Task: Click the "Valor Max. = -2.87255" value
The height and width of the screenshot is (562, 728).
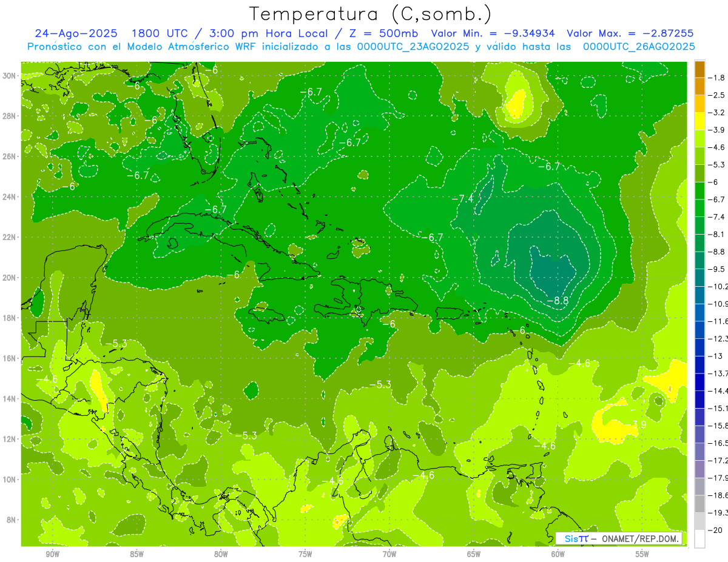Action: [630, 34]
